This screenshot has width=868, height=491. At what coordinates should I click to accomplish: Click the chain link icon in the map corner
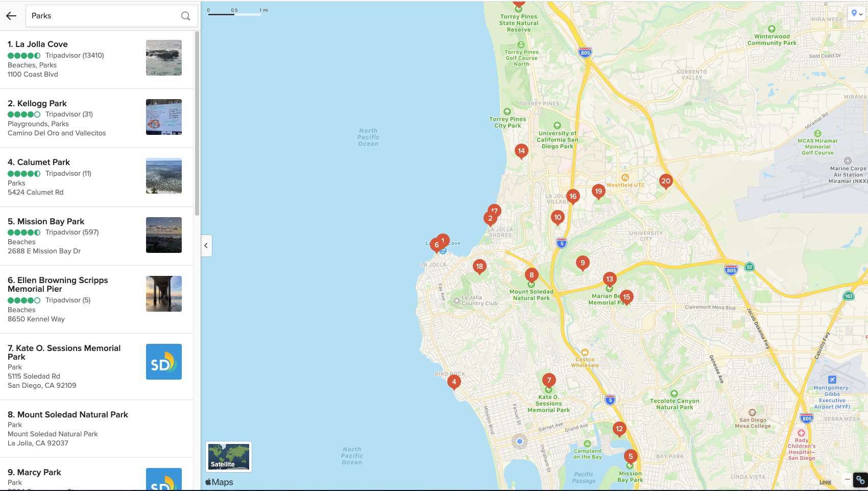[x=860, y=480]
